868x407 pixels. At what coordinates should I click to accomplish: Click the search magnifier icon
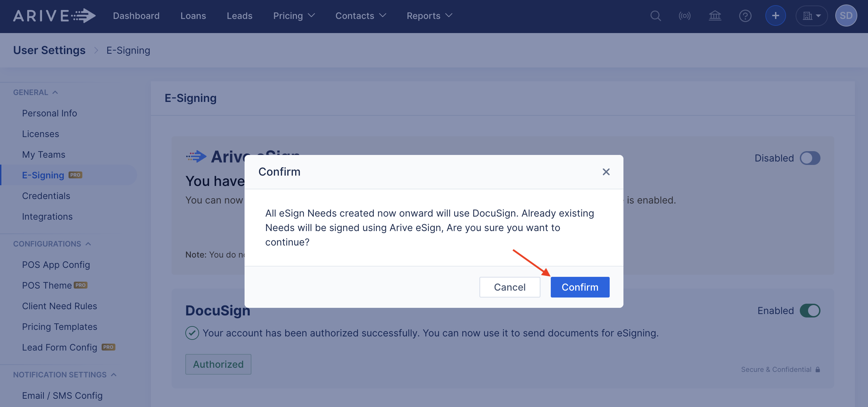click(x=655, y=16)
